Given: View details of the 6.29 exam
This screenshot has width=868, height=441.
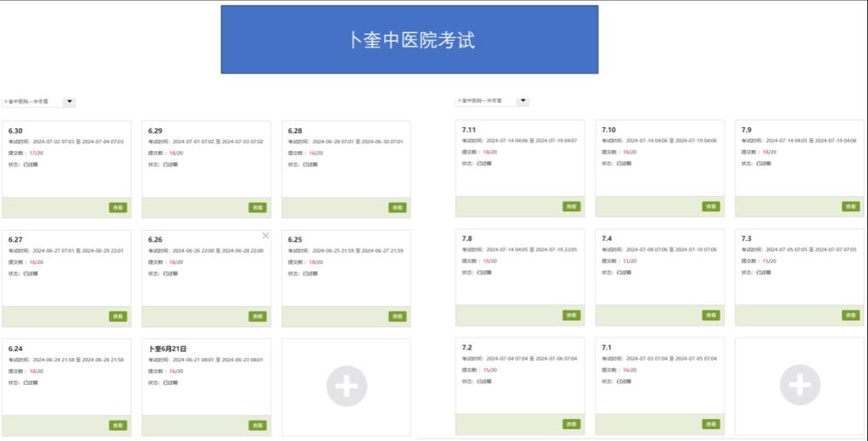Looking at the screenshot, I should (x=257, y=208).
